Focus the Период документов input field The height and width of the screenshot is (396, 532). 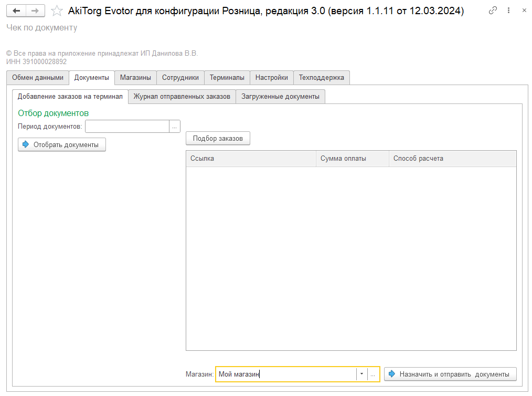pyautogui.click(x=127, y=127)
